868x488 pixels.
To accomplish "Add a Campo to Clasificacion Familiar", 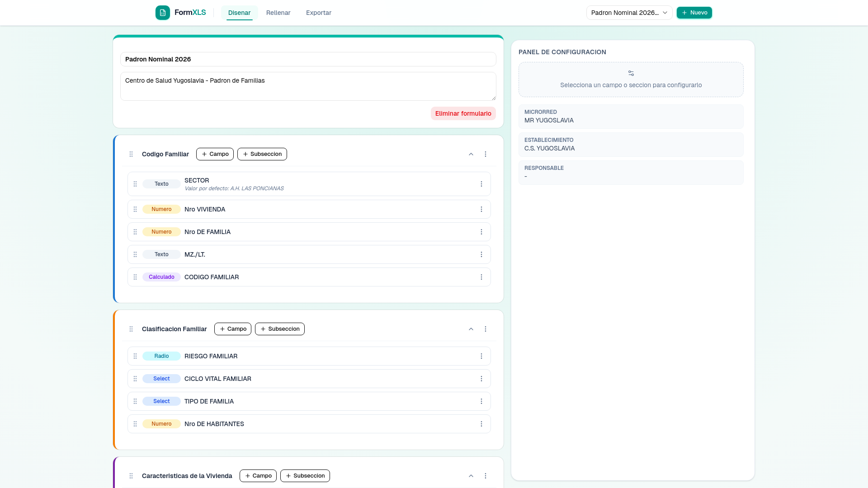I will (x=233, y=329).
